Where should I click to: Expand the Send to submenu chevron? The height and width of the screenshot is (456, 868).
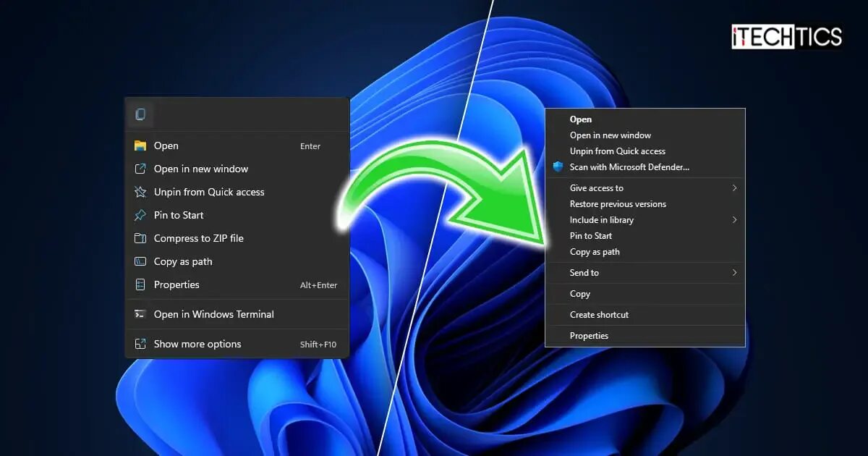[734, 273]
